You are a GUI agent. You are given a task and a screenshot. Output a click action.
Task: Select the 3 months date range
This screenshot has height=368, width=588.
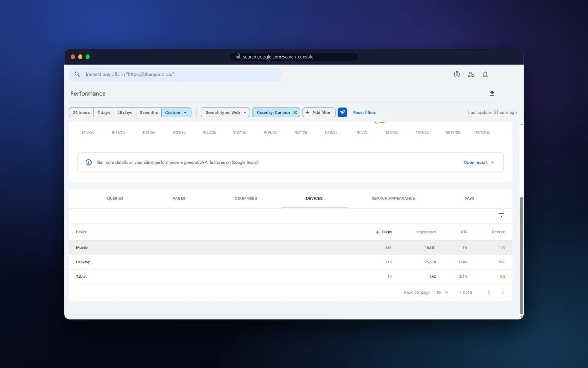[x=149, y=113]
